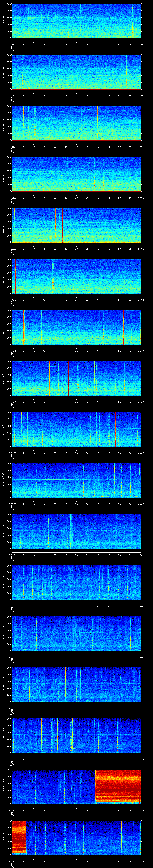View the spectrogram panel starting at 17:59:00

[76, 685]
